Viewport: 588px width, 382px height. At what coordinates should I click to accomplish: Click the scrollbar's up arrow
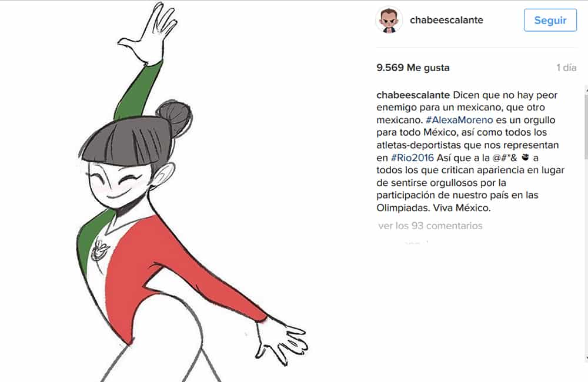tap(586, 88)
